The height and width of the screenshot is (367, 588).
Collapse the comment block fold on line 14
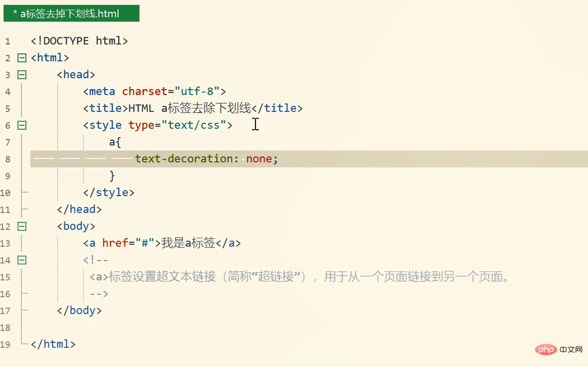22,260
